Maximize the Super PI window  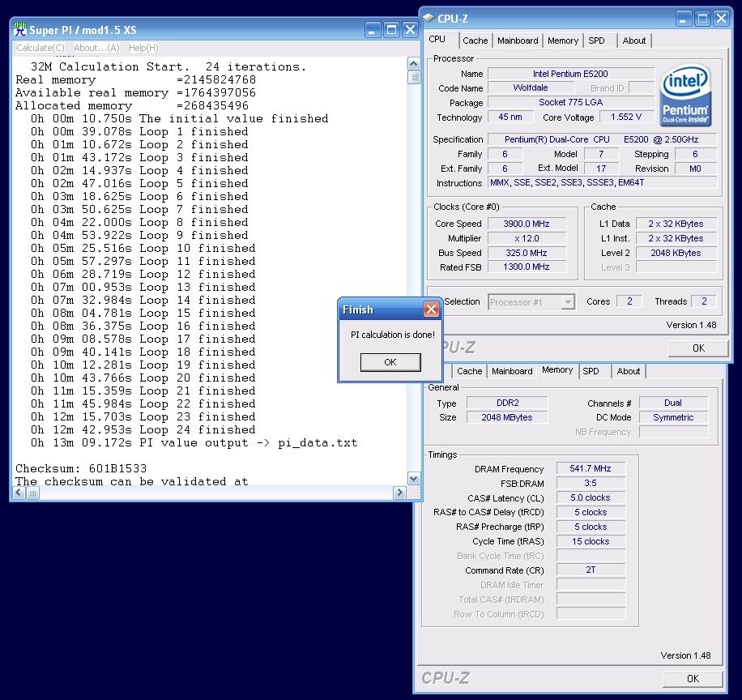[x=391, y=30]
